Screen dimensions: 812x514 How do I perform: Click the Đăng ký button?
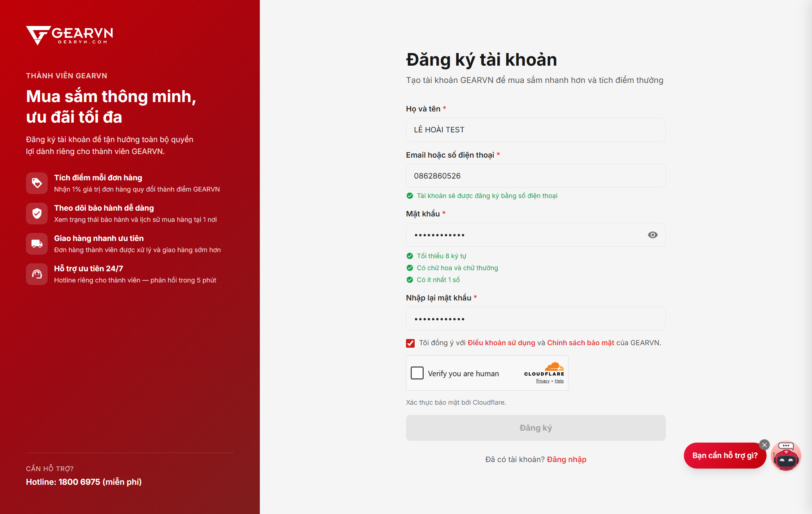click(536, 428)
